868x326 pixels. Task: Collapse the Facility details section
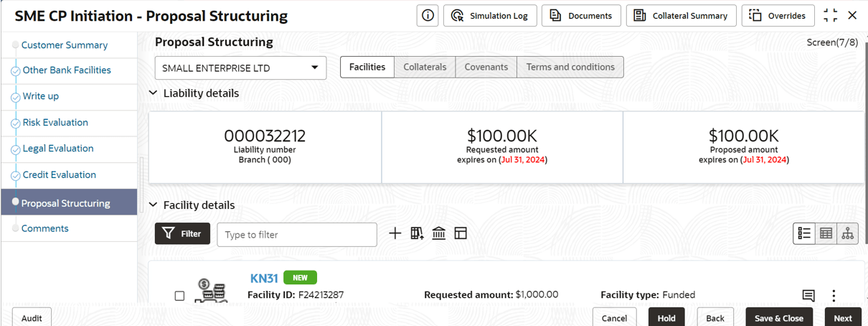(x=153, y=205)
